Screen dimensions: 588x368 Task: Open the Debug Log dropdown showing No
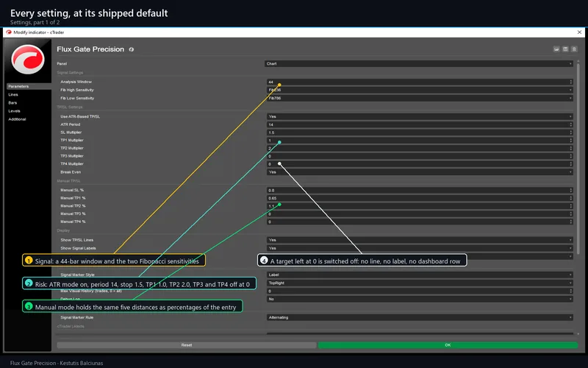pyautogui.click(x=420, y=300)
